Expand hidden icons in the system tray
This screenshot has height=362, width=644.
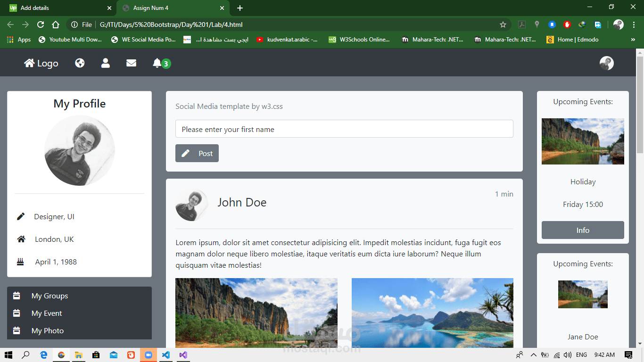533,354
